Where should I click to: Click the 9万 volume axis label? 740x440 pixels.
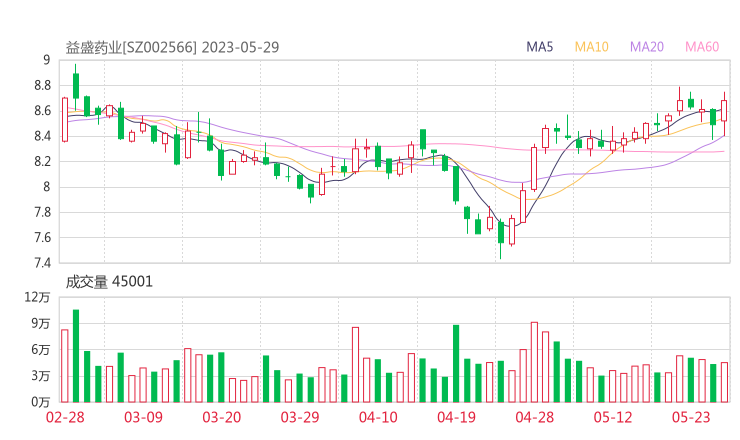click(41, 324)
